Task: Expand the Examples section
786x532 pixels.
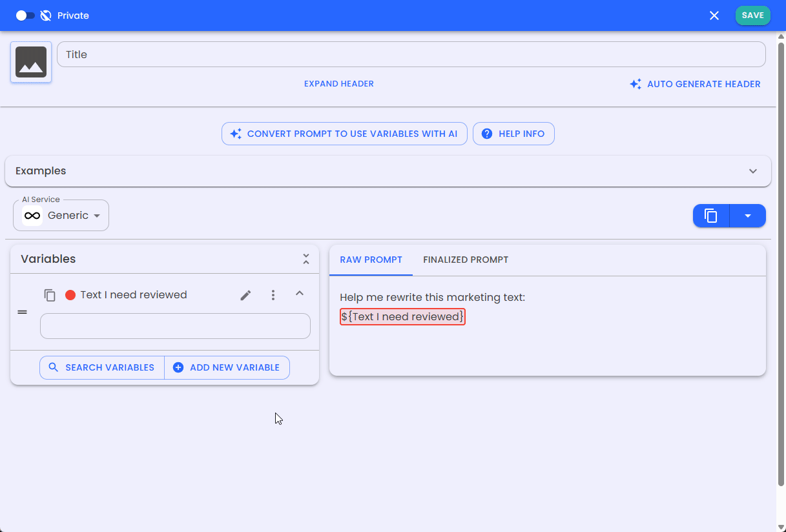Action: [388, 171]
